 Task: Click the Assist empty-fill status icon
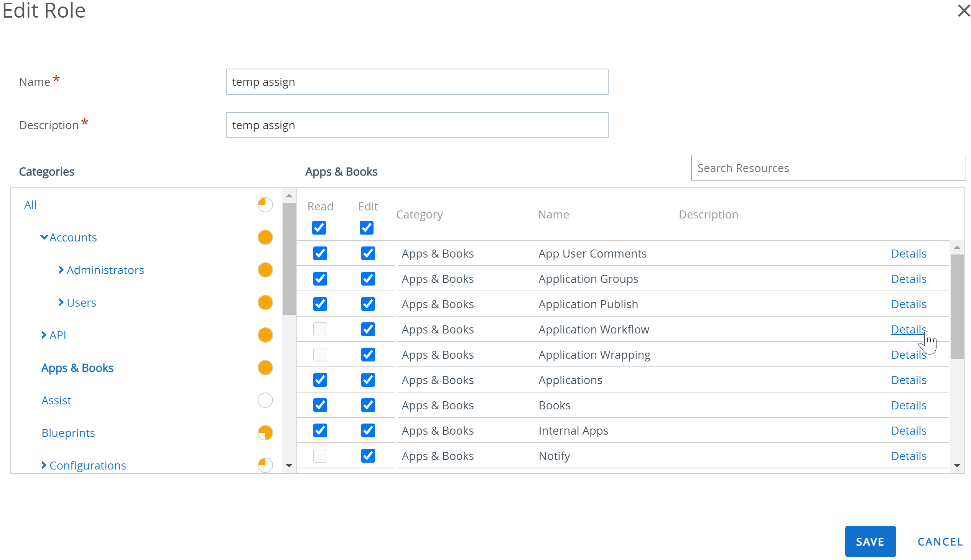265,400
